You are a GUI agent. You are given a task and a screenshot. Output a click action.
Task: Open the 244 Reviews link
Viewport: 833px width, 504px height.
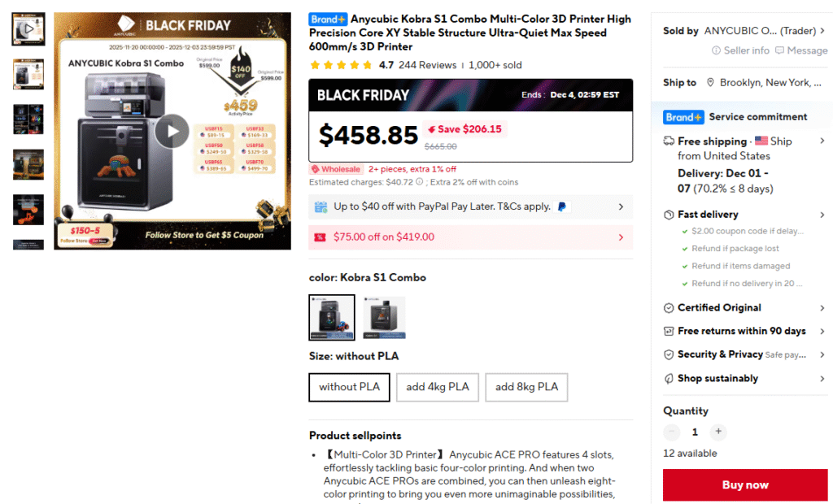click(427, 65)
